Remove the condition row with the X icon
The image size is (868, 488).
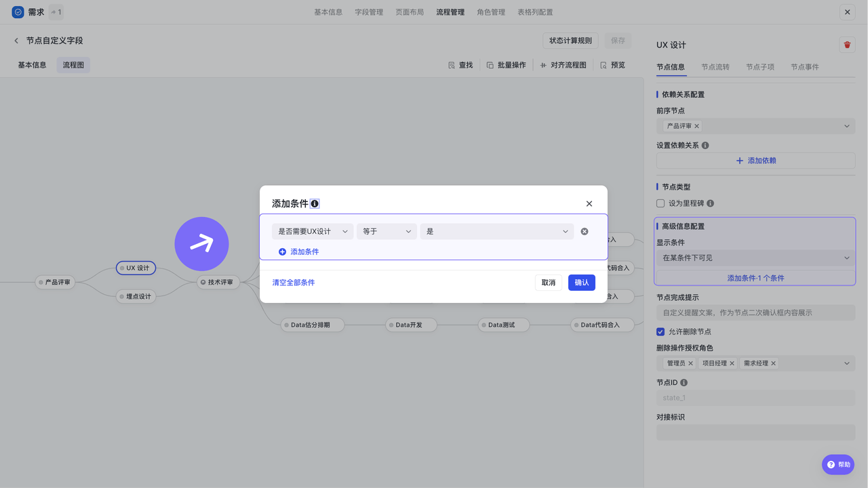585,231
